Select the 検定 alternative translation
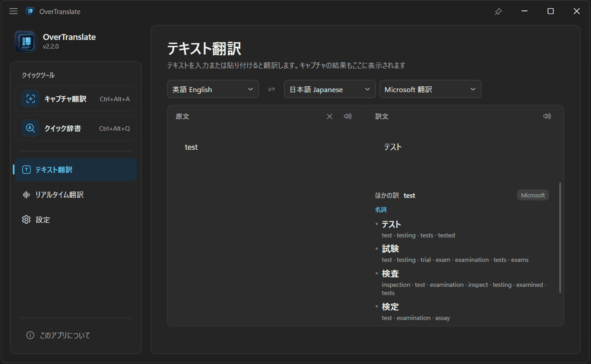 coord(390,307)
